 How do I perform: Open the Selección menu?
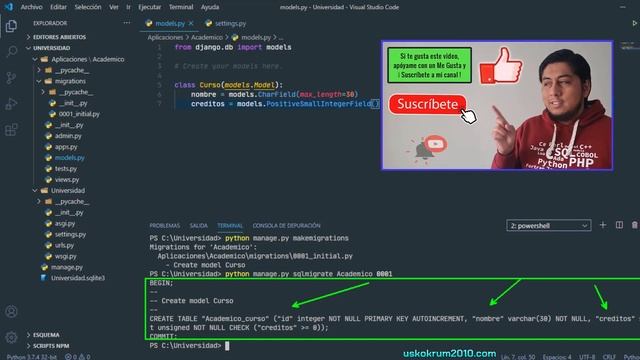(x=88, y=7)
